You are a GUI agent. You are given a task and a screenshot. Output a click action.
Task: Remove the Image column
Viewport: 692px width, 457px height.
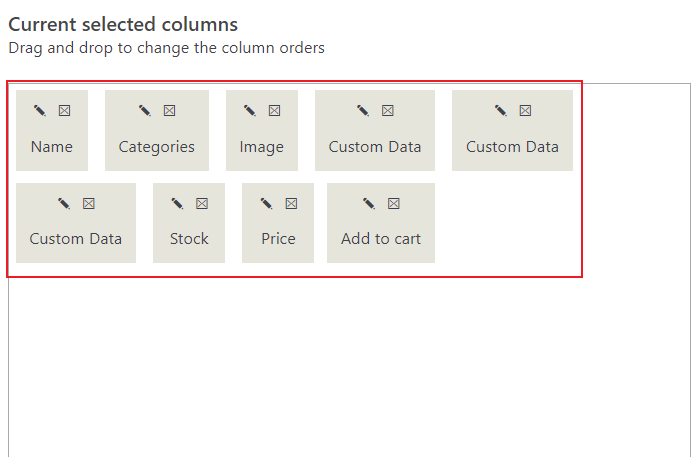pyautogui.click(x=275, y=110)
